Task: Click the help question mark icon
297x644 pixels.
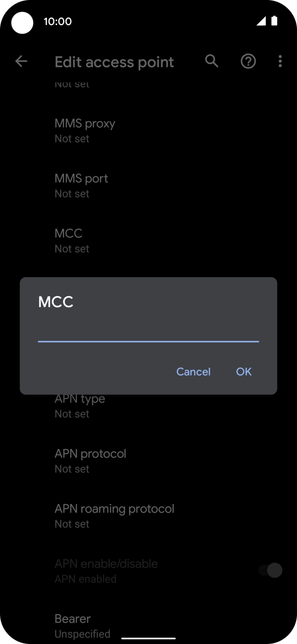Action: pyautogui.click(x=248, y=62)
